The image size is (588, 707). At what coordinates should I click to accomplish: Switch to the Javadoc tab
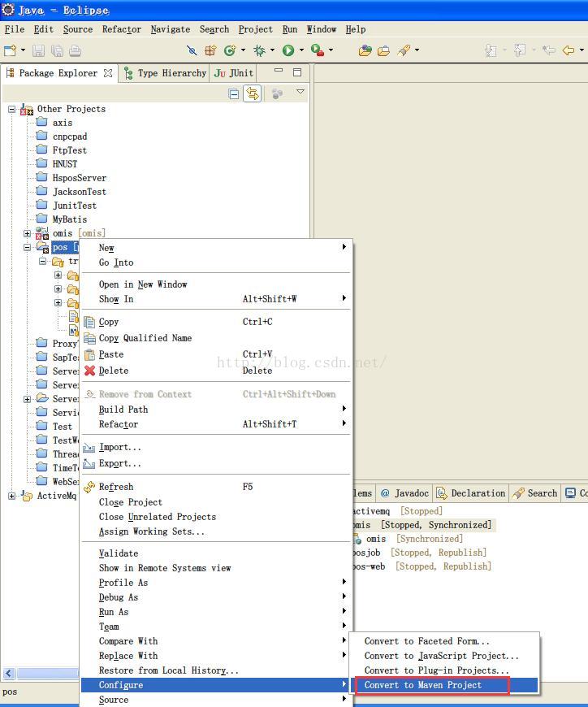pyautogui.click(x=404, y=493)
